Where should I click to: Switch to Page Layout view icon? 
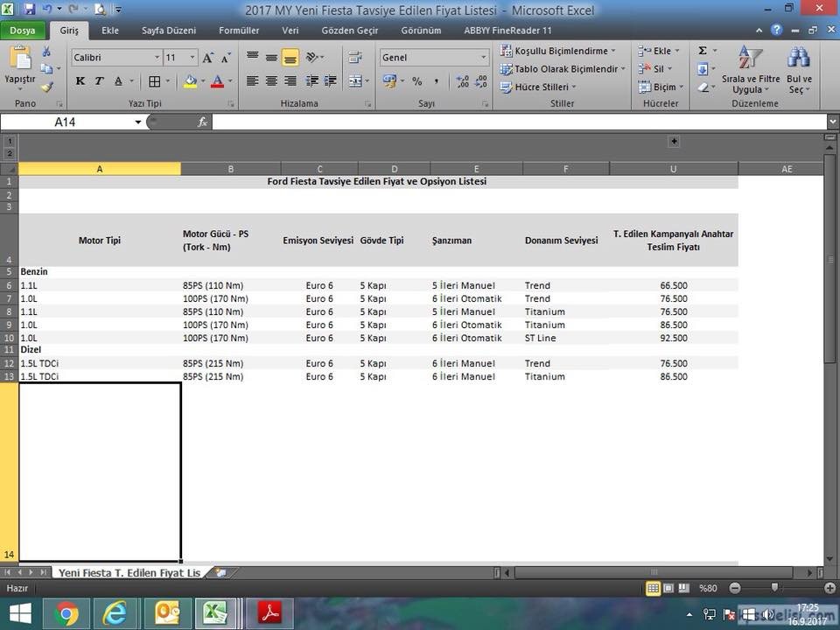pyautogui.click(x=668, y=588)
